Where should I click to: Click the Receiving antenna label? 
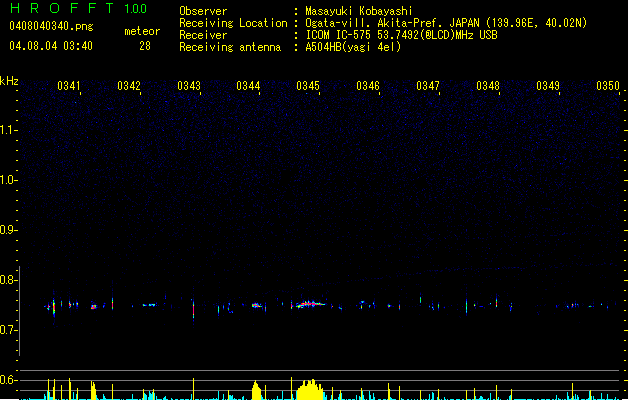click(230, 47)
